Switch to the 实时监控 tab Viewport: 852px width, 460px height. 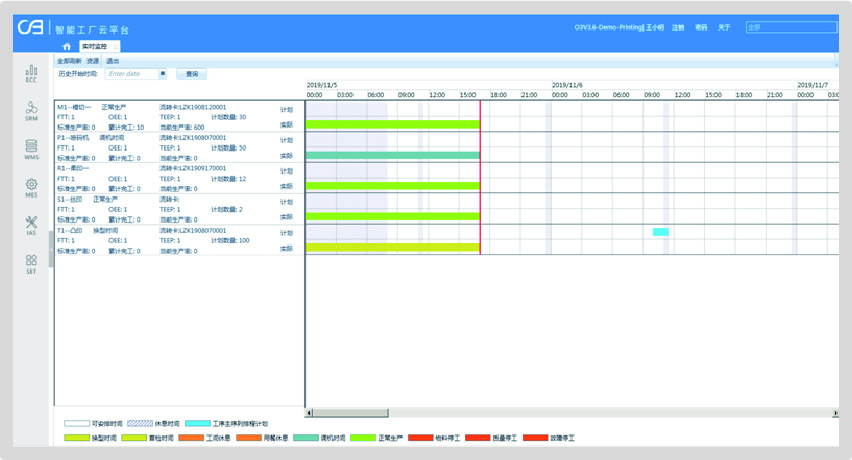(94, 47)
